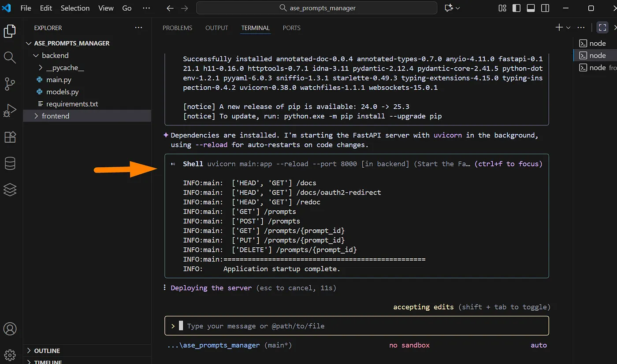
Task: Open main.py in the explorer
Action: click(x=59, y=80)
